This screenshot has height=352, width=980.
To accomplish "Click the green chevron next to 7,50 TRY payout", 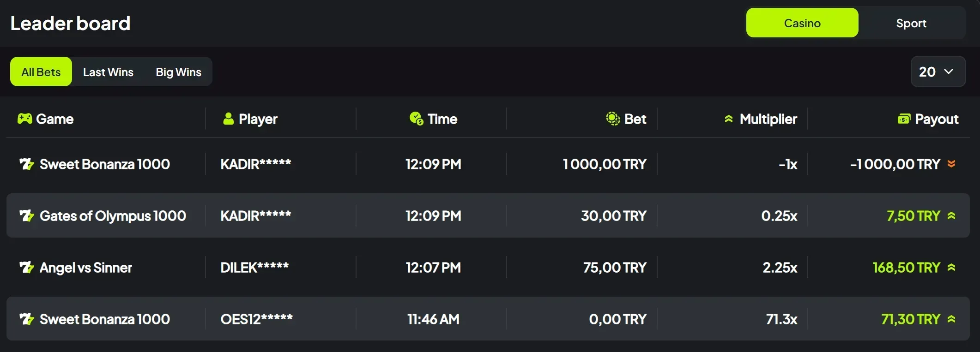I will tap(952, 215).
